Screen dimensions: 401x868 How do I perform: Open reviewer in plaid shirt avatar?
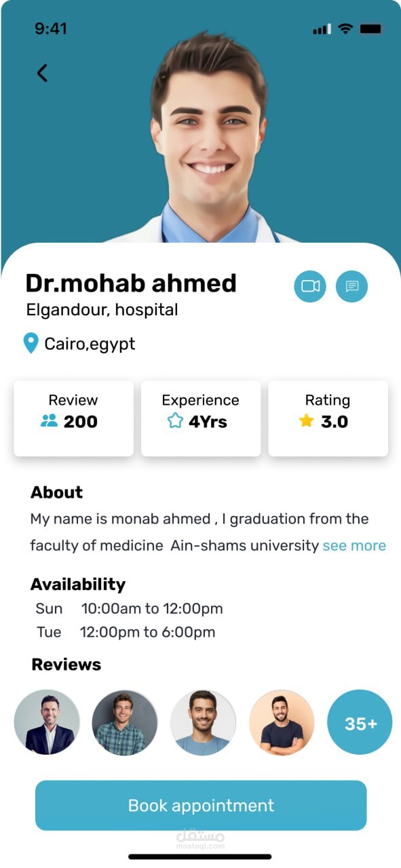(x=125, y=723)
